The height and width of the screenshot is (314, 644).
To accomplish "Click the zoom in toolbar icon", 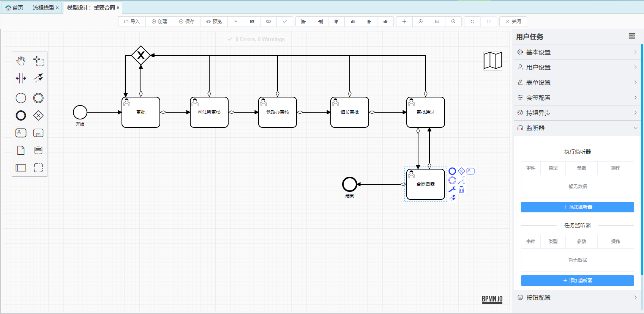I will [x=421, y=22].
